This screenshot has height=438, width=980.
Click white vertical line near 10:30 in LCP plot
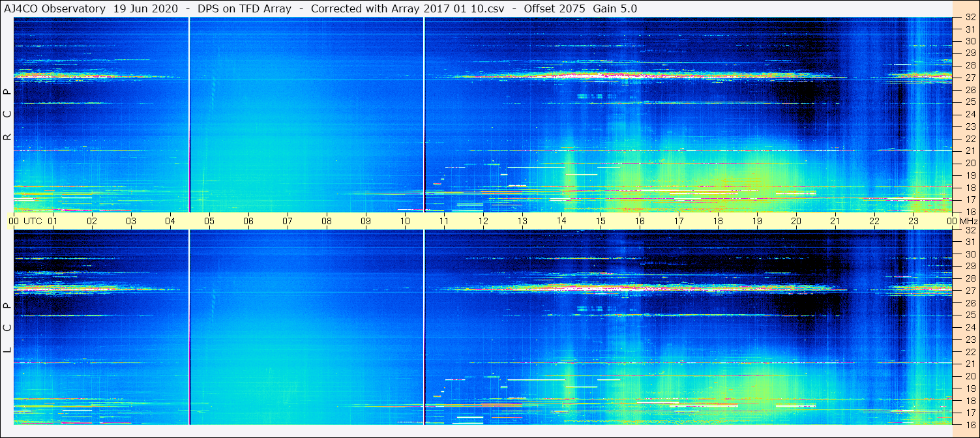(x=424, y=327)
